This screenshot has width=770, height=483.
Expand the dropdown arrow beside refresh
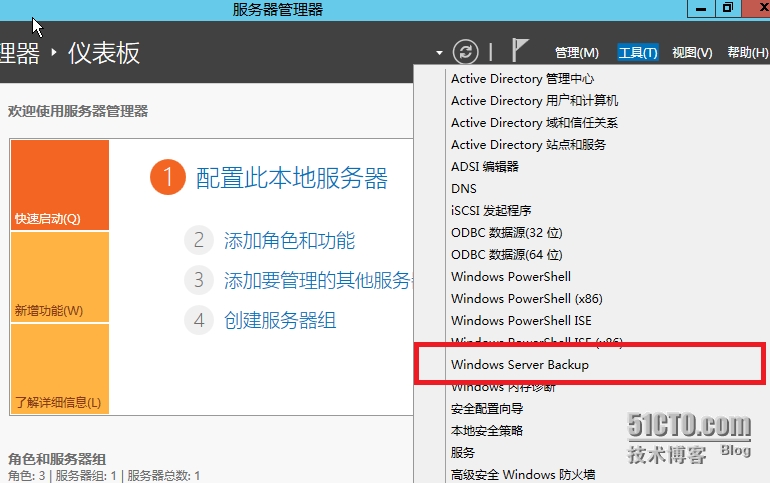[439, 53]
